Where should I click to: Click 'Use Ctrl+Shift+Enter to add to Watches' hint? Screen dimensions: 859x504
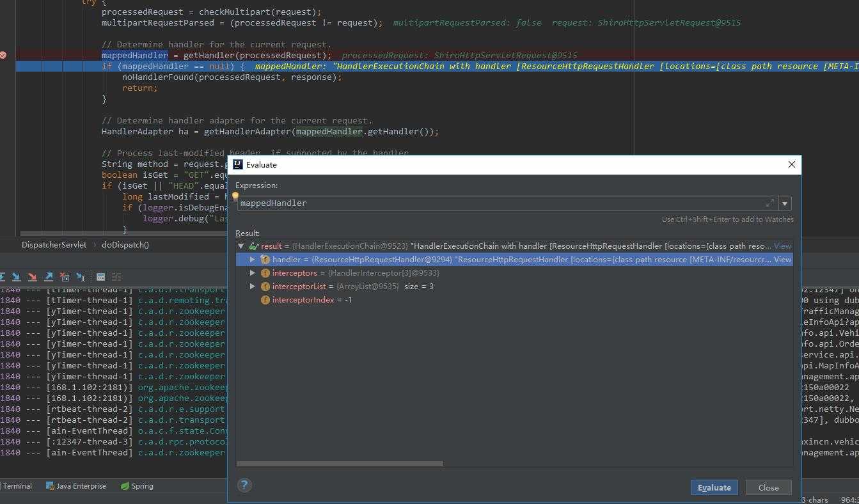(727, 219)
